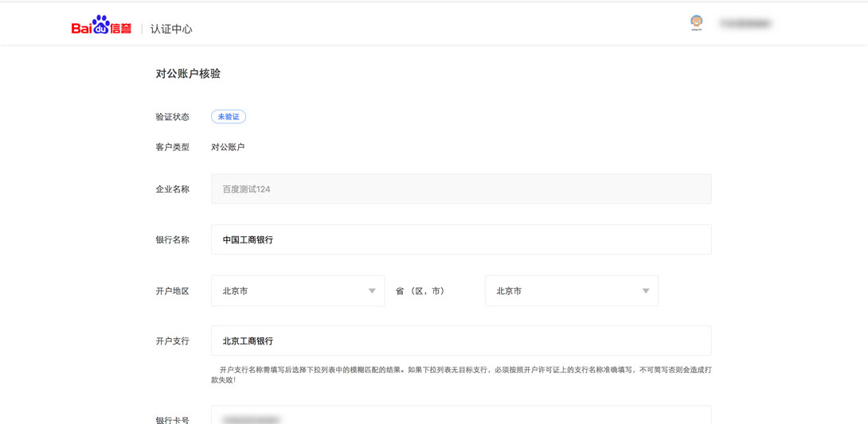Click the 未验证 status badge

[229, 117]
